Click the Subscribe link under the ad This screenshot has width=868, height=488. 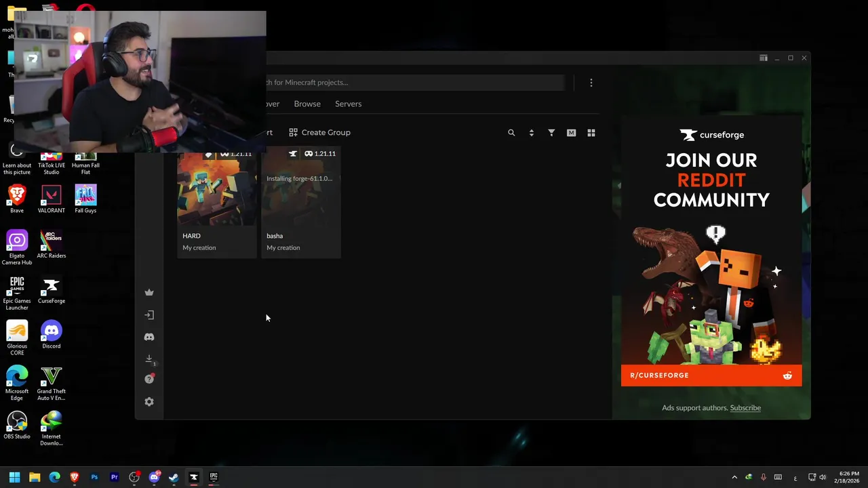click(745, 408)
